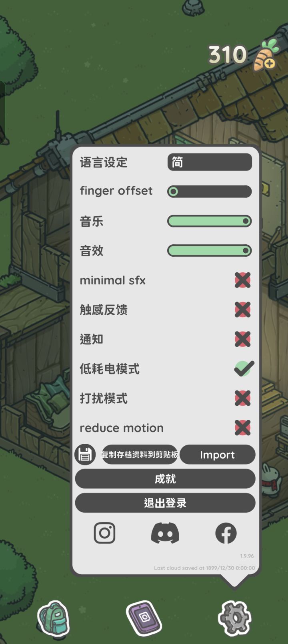Click the Import button
Image resolution: width=288 pixels, height=644 pixels.
[x=217, y=455]
